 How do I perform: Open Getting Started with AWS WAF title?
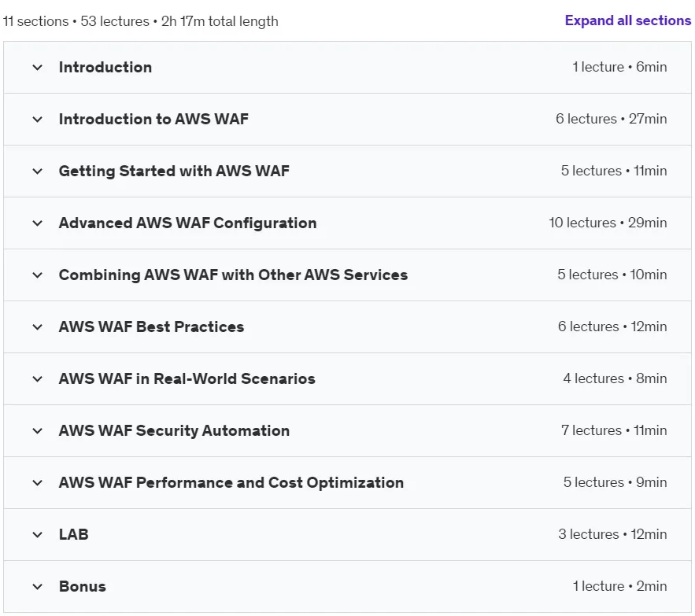pyautogui.click(x=174, y=171)
